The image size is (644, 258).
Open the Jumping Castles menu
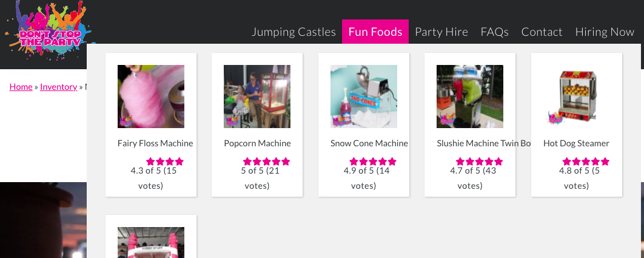[293, 32]
